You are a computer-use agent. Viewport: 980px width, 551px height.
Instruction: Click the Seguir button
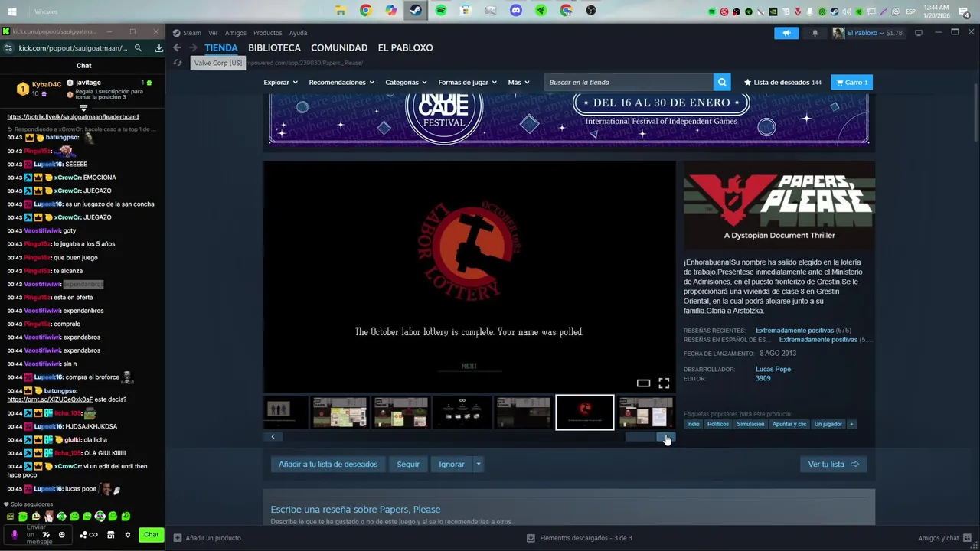coord(408,464)
